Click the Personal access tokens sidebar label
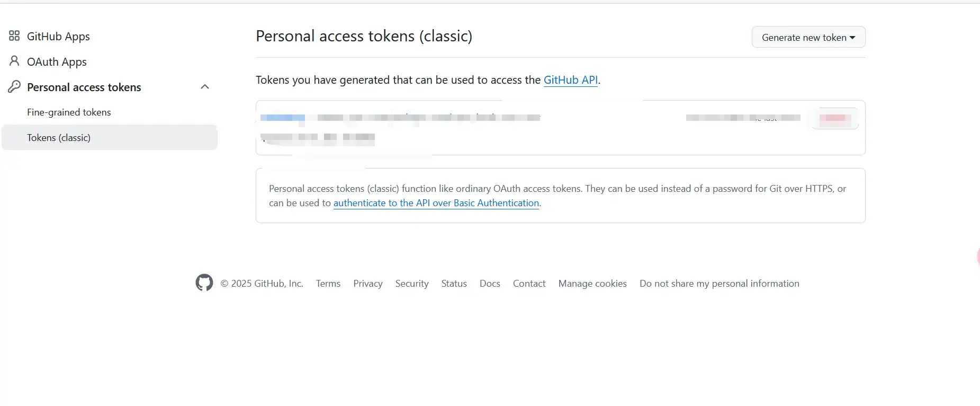The width and height of the screenshot is (980, 406). pos(84,87)
